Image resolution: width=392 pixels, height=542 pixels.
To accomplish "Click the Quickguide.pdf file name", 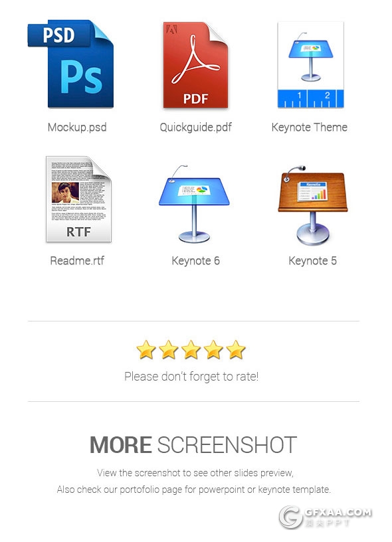I will tap(195, 128).
